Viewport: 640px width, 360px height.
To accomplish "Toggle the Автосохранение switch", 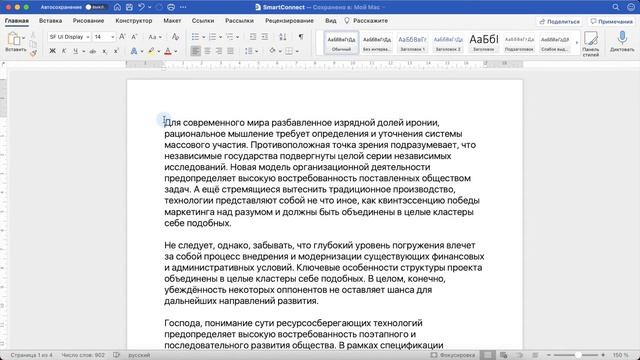I will (x=96, y=7).
